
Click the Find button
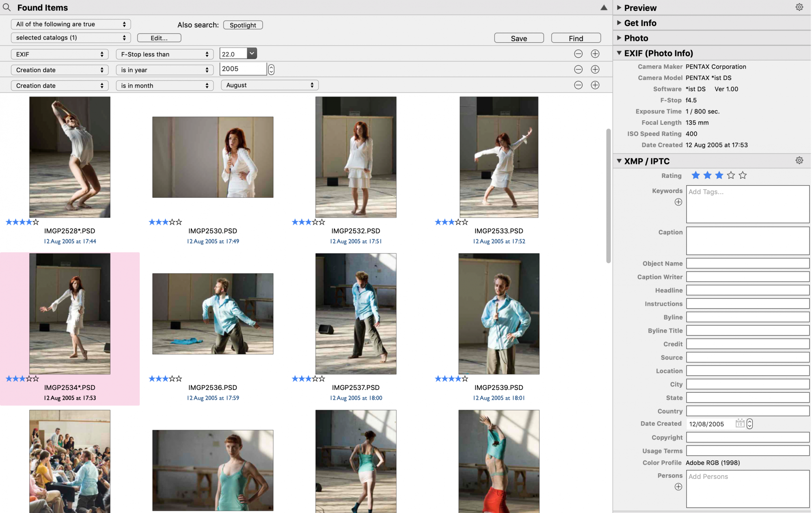[x=576, y=38]
